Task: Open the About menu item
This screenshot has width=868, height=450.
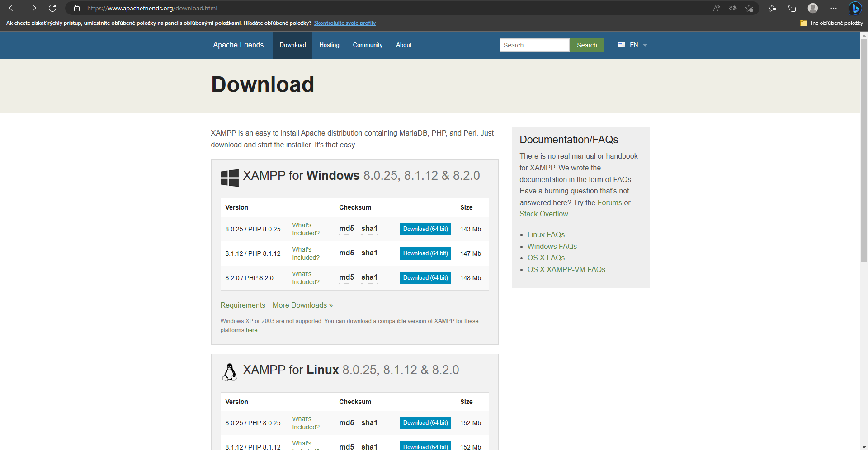Action: pyautogui.click(x=404, y=45)
